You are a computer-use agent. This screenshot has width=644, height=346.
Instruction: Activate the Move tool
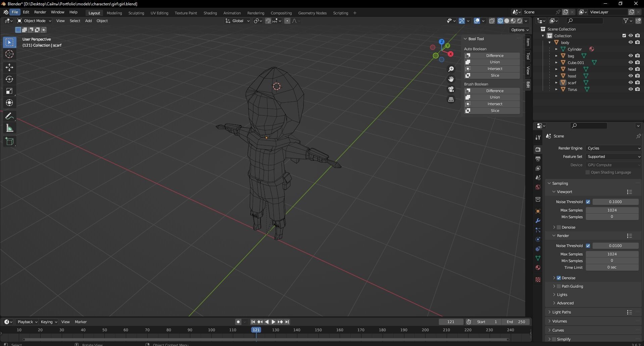[x=9, y=67]
